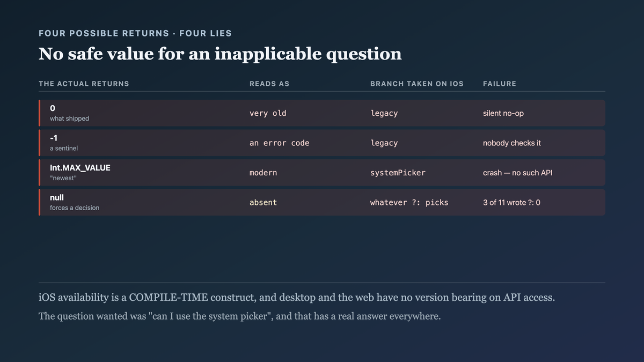
Task: Click the 'nobody checks it' failure cell
Action: click(x=512, y=143)
